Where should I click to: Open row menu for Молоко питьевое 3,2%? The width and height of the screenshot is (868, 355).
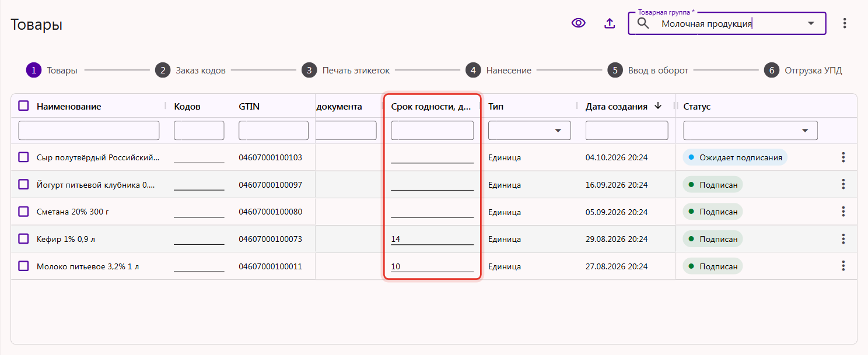coord(843,266)
